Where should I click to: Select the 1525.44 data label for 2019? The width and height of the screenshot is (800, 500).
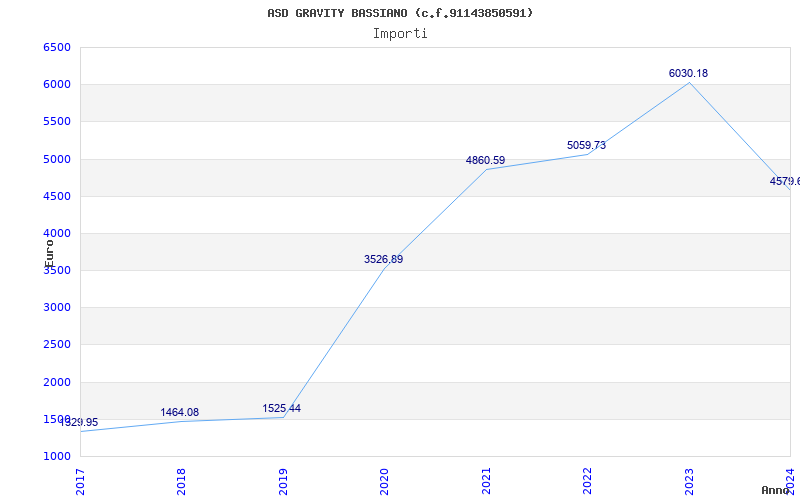click(282, 408)
